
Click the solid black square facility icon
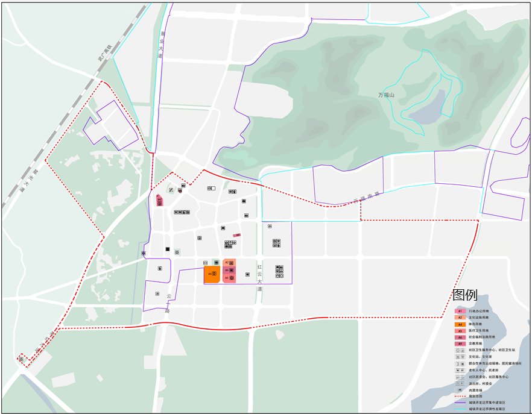(x=168, y=249)
